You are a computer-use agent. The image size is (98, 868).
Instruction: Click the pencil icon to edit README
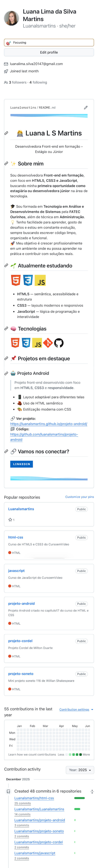tap(86, 107)
